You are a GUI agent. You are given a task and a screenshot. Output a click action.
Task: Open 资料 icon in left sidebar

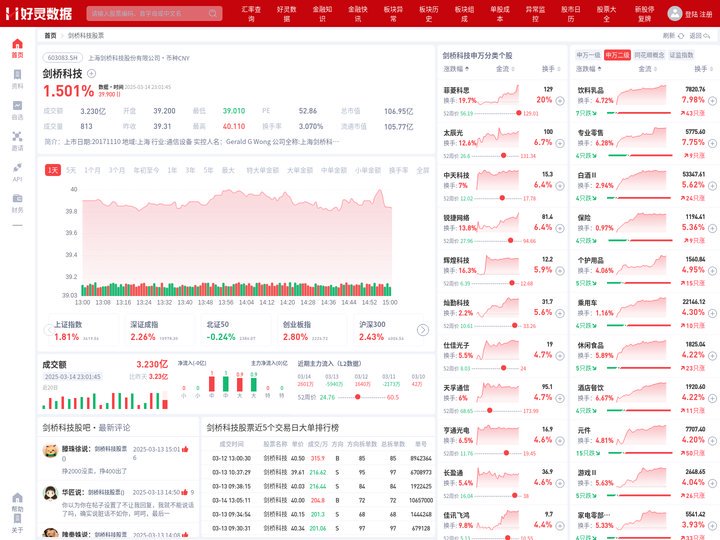pos(17,75)
